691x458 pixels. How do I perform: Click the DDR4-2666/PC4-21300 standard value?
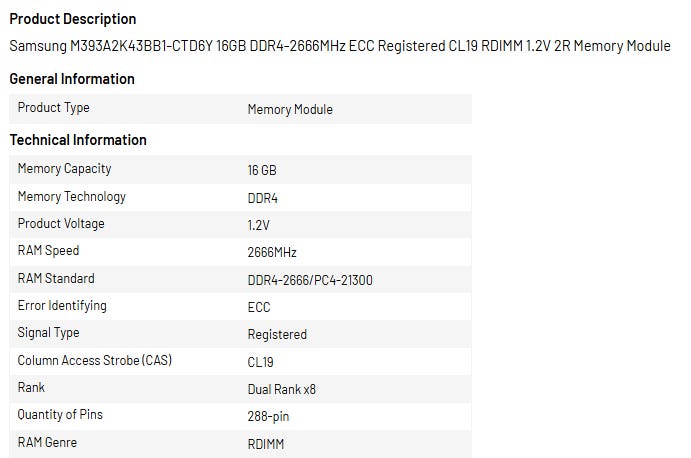[310, 280]
